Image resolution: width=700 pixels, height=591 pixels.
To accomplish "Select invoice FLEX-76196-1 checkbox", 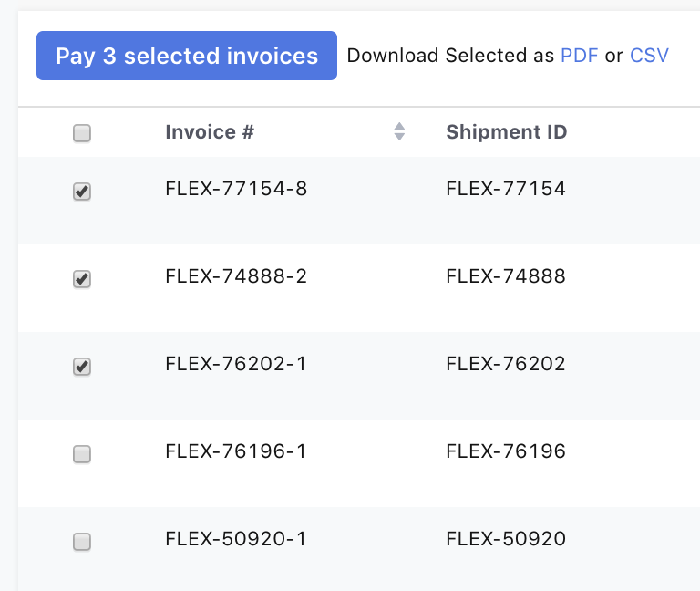I will 82,454.
